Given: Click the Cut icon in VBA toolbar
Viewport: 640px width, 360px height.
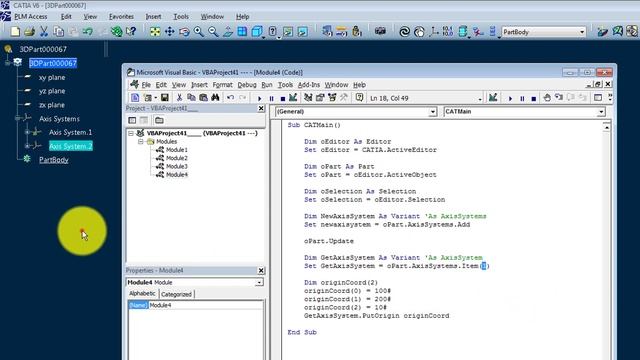Looking at the screenshot, I should point(179,98).
